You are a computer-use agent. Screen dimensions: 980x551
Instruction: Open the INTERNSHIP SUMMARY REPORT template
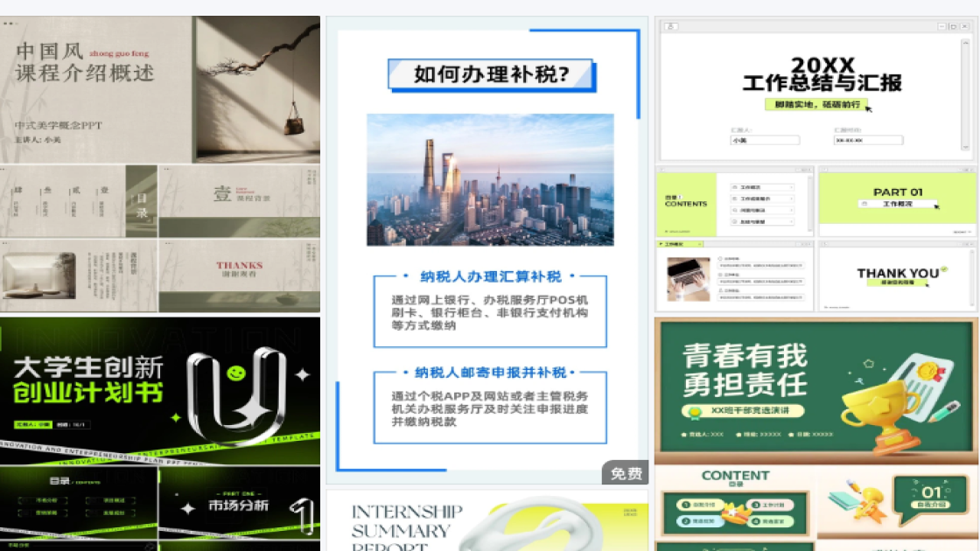(486, 520)
